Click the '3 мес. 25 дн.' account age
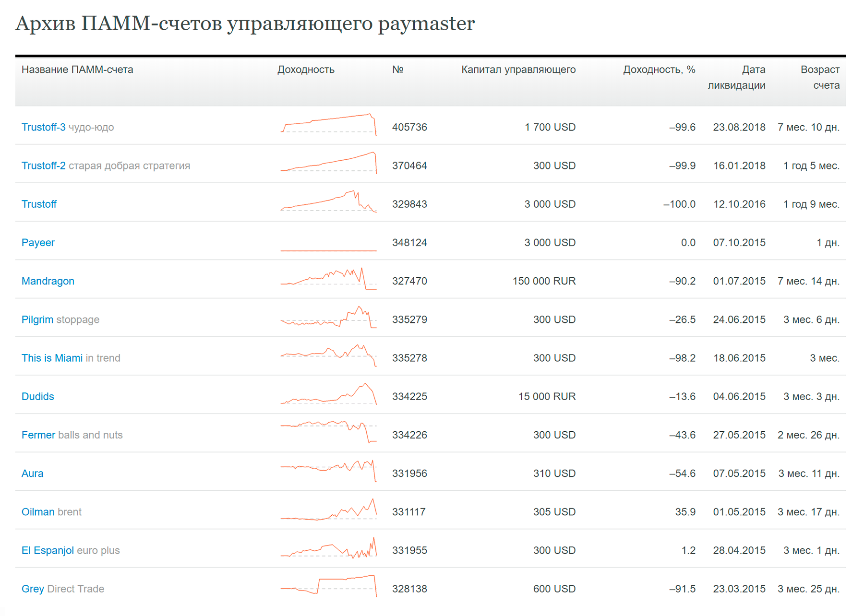The height and width of the screenshot is (616, 864). click(809, 589)
